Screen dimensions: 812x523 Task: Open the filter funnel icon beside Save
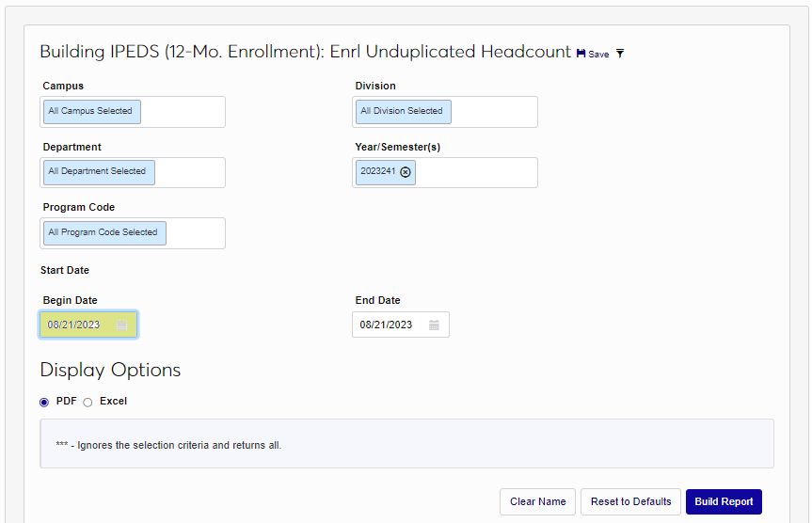[620, 54]
